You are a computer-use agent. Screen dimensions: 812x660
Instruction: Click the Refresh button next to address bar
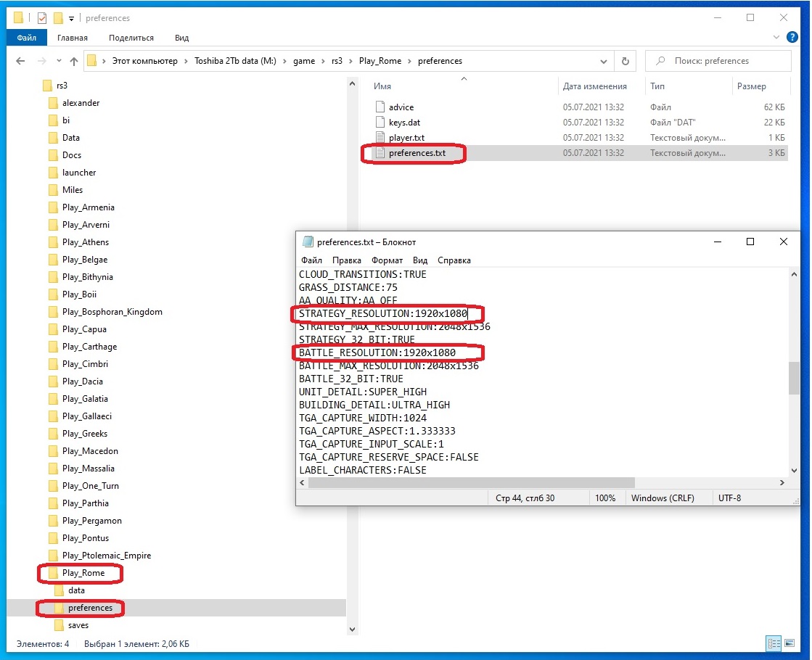point(625,61)
